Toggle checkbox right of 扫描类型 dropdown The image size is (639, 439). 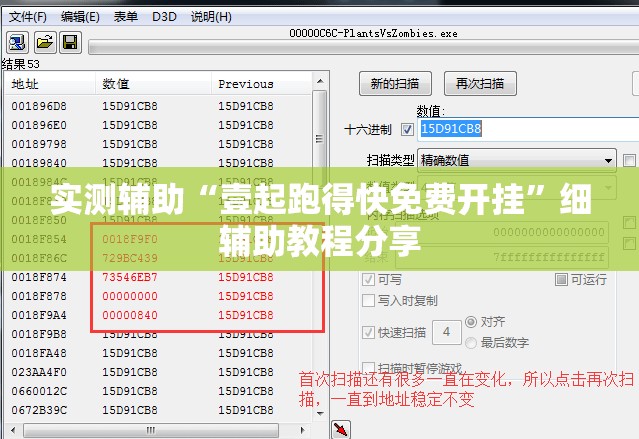point(629,160)
